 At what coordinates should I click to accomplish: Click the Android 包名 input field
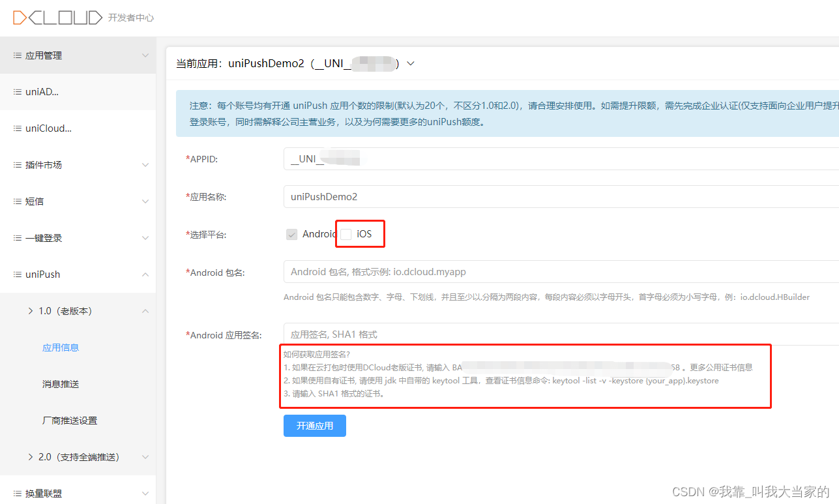(x=456, y=271)
